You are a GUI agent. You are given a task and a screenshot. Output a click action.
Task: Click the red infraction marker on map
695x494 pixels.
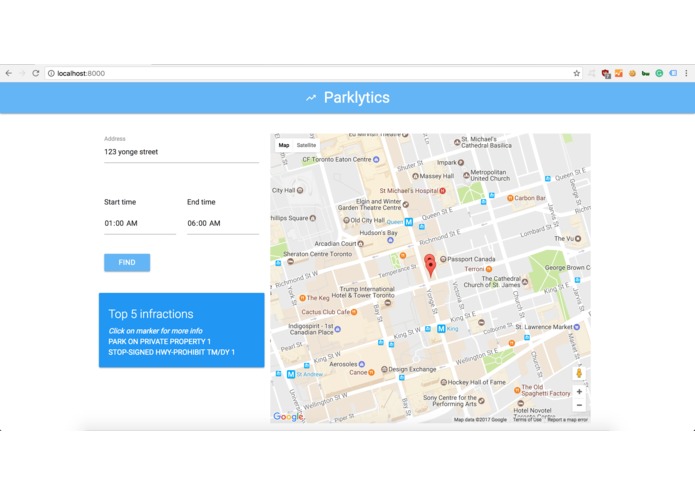pos(430,266)
